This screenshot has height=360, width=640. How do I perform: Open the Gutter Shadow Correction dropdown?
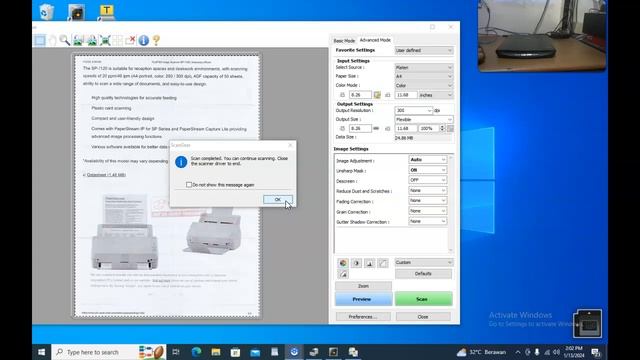(x=428, y=221)
